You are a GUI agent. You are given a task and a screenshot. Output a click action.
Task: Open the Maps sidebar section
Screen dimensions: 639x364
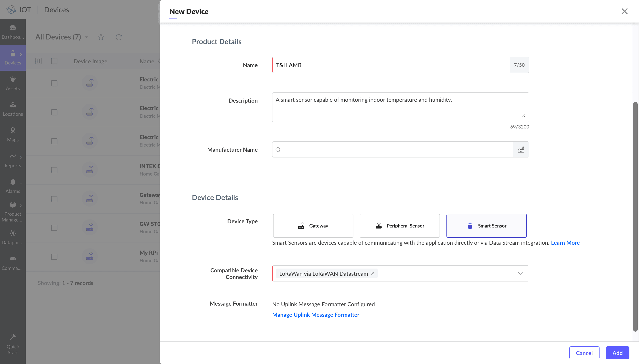point(13,134)
